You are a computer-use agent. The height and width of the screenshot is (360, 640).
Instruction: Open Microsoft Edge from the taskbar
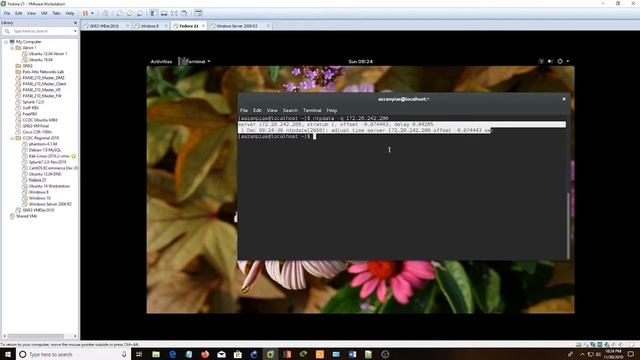click(172, 354)
